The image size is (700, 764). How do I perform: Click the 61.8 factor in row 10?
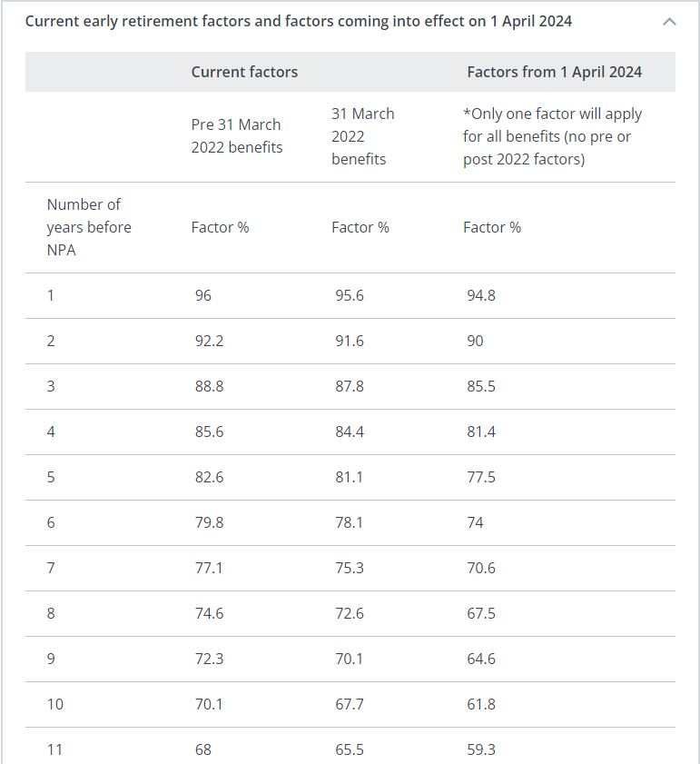[x=481, y=704]
